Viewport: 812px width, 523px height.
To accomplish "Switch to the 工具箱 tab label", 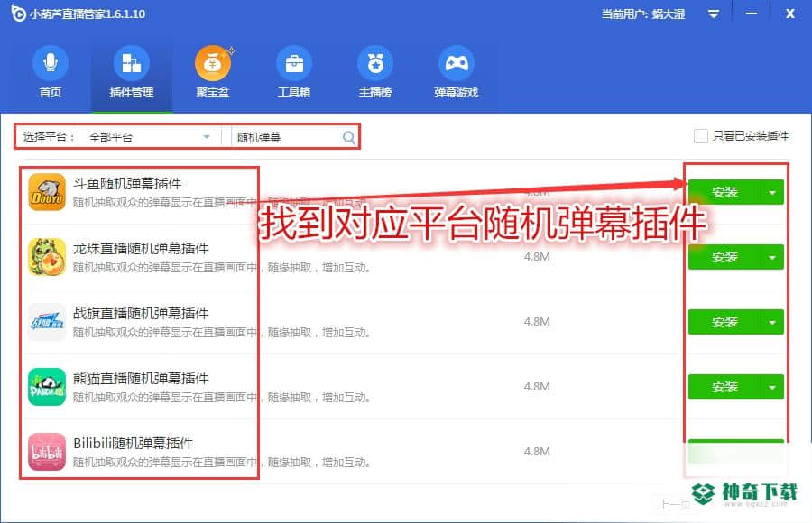I will coord(294,93).
